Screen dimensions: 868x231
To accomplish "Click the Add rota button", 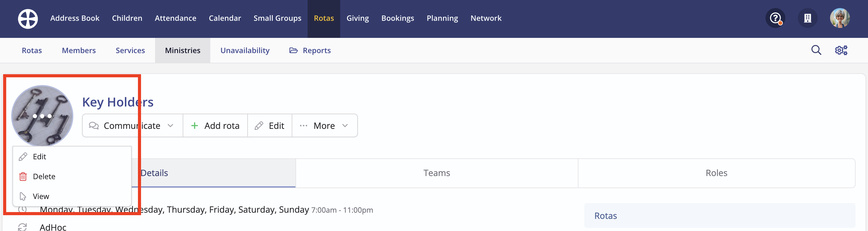I will pyautogui.click(x=215, y=126).
